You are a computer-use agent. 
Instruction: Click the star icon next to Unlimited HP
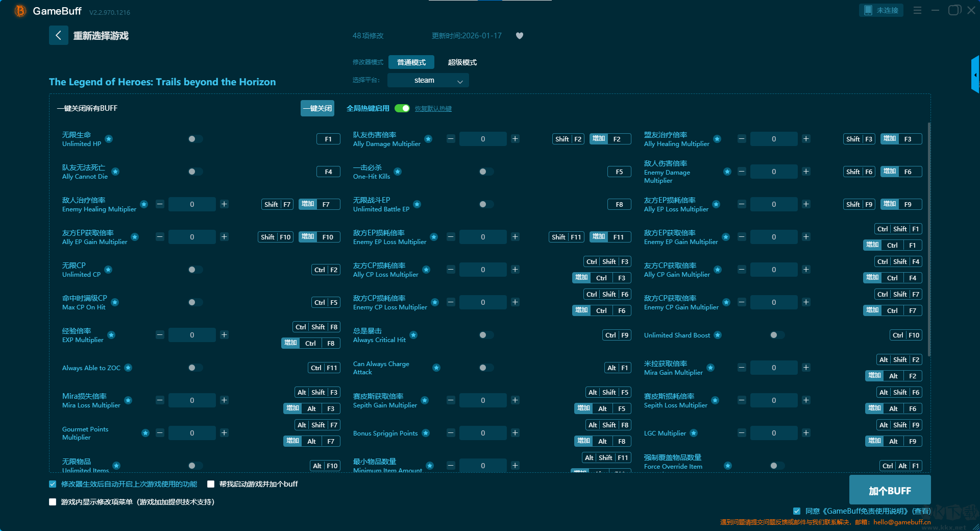tap(109, 139)
